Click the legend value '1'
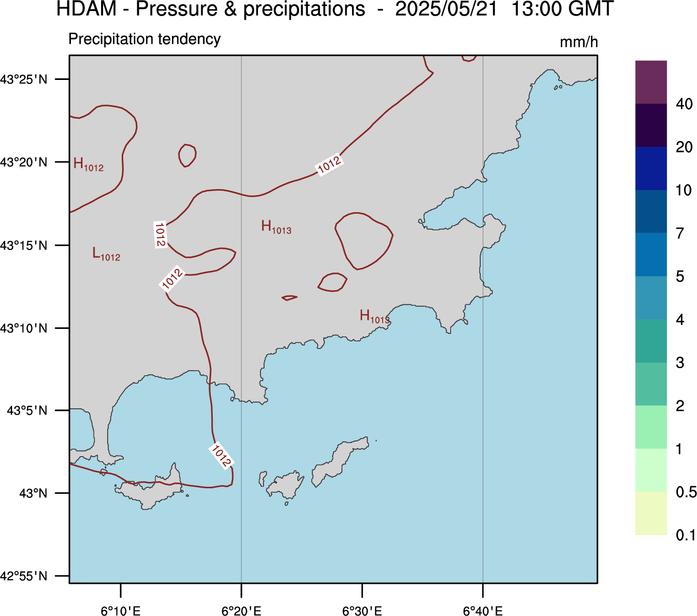The image size is (697, 616). pos(679,449)
